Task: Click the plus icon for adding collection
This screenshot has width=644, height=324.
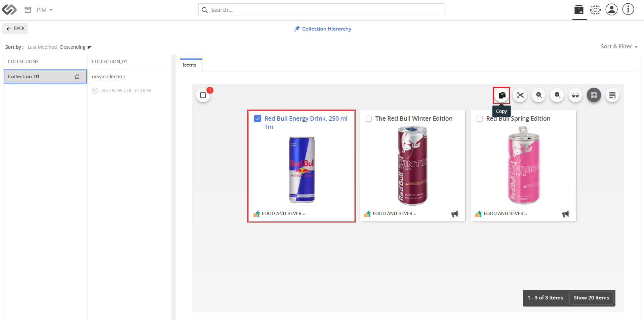Action: pos(95,91)
